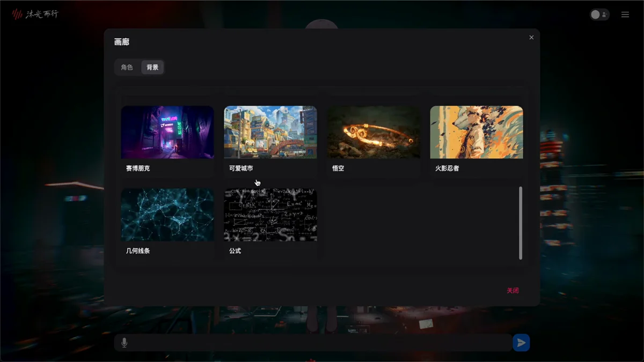Toggle the user mode switch in header
Viewport: 644px width, 362px height.
(599, 14)
